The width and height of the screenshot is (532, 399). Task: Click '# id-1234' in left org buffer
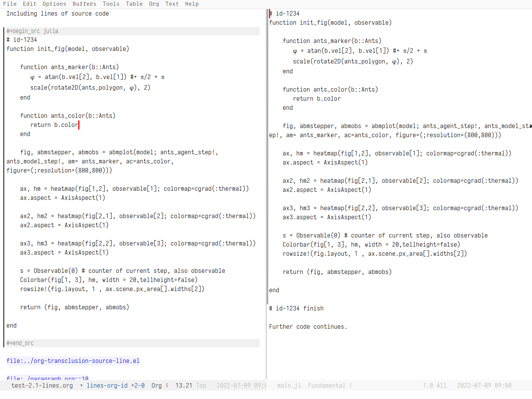[22, 40]
